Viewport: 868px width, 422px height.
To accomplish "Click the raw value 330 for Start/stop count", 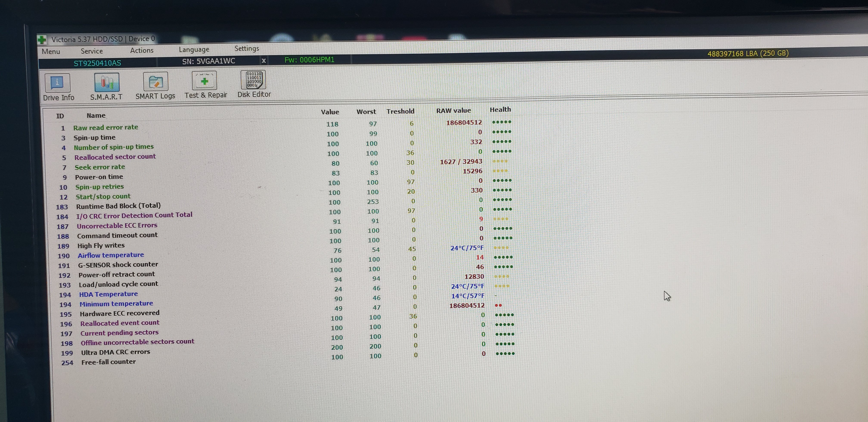I will pos(476,191).
